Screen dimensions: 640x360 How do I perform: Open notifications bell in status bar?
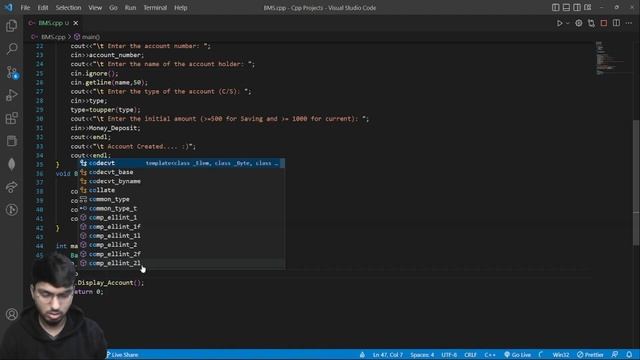coord(629,355)
